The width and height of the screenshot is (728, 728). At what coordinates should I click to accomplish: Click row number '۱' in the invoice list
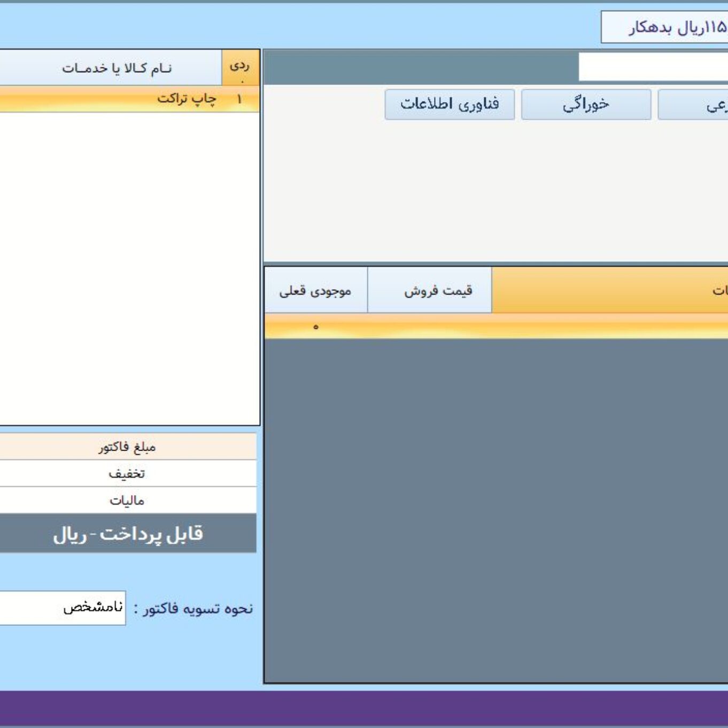(239, 99)
